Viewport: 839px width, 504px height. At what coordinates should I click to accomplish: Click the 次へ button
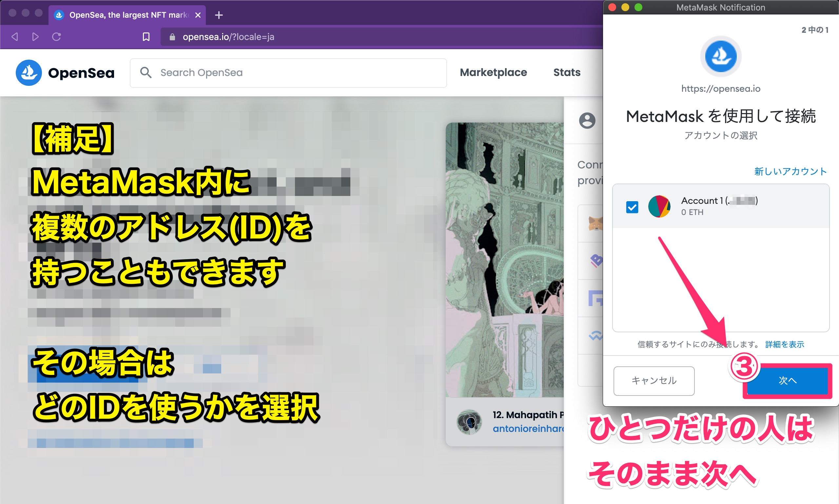[787, 380]
